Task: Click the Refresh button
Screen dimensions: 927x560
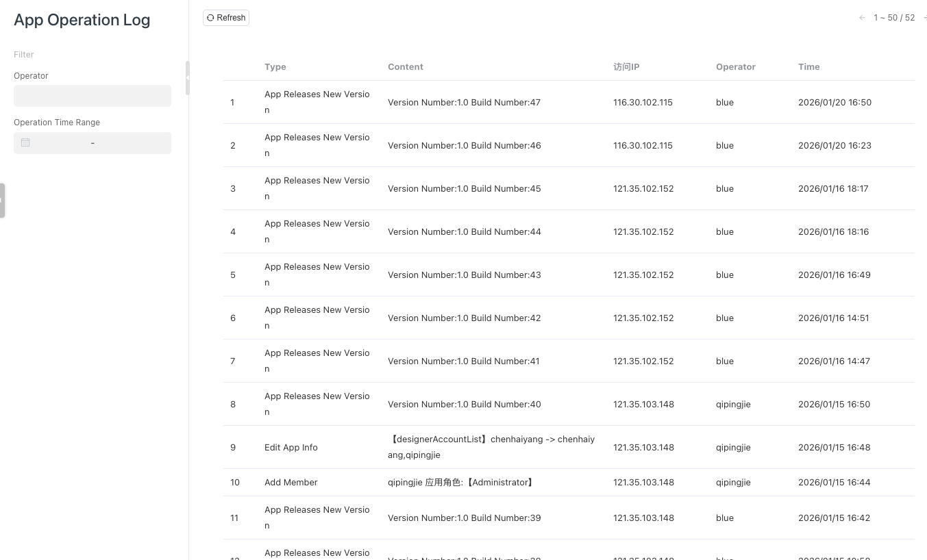Action: tap(226, 18)
